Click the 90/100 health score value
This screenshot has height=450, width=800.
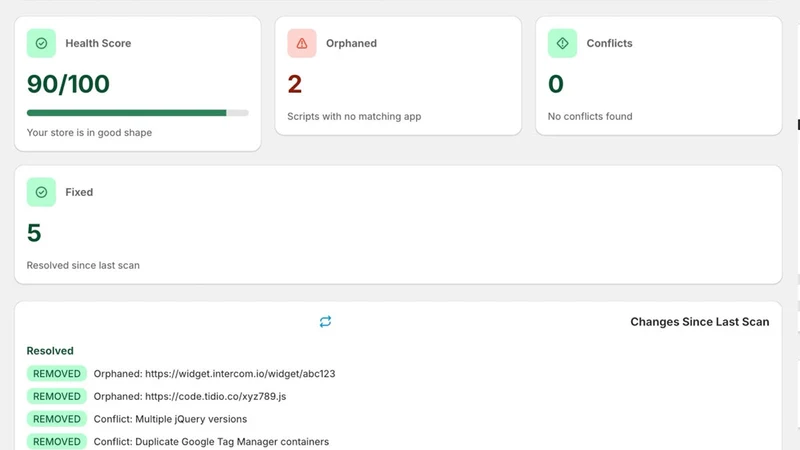click(68, 84)
